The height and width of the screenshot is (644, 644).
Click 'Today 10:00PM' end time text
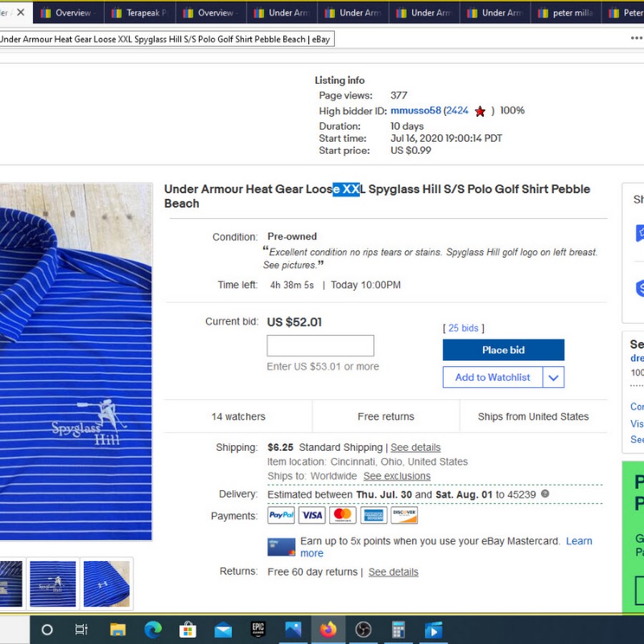[366, 285]
